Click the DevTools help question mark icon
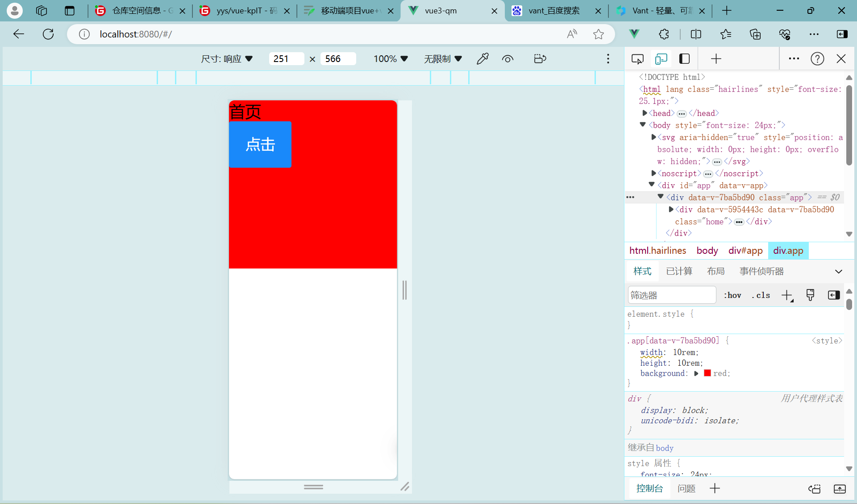This screenshot has height=504, width=857. [817, 58]
